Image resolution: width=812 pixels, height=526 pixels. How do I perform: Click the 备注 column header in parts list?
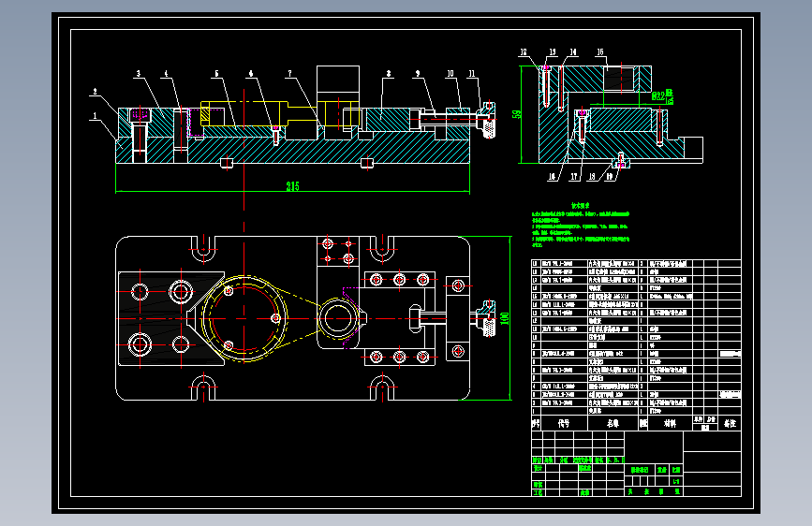(731, 423)
